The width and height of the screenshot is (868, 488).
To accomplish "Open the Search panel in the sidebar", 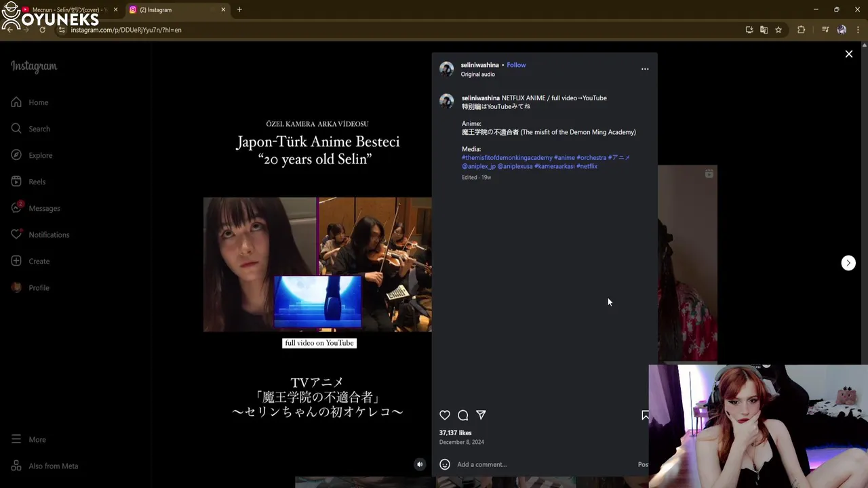I will pyautogui.click(x=31, y=129).
